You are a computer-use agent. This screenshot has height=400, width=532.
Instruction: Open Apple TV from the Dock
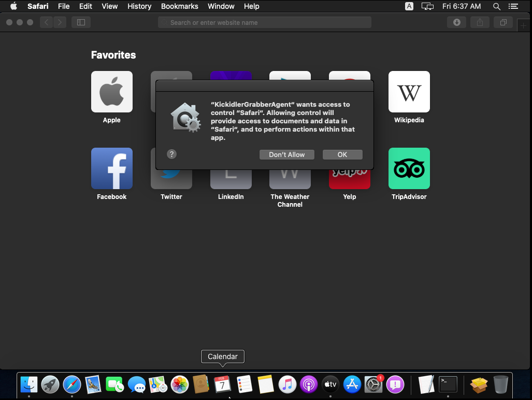pyautogui.click(x=330, y=385)
